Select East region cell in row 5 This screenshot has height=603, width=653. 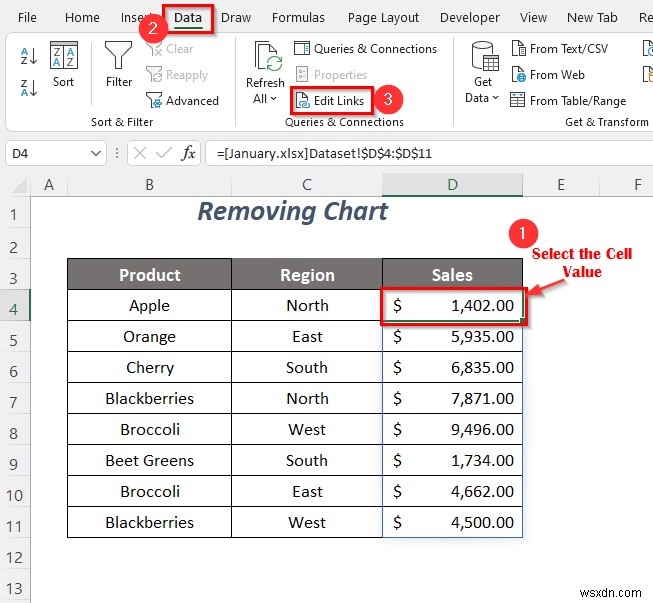click(x=307, y=336)
